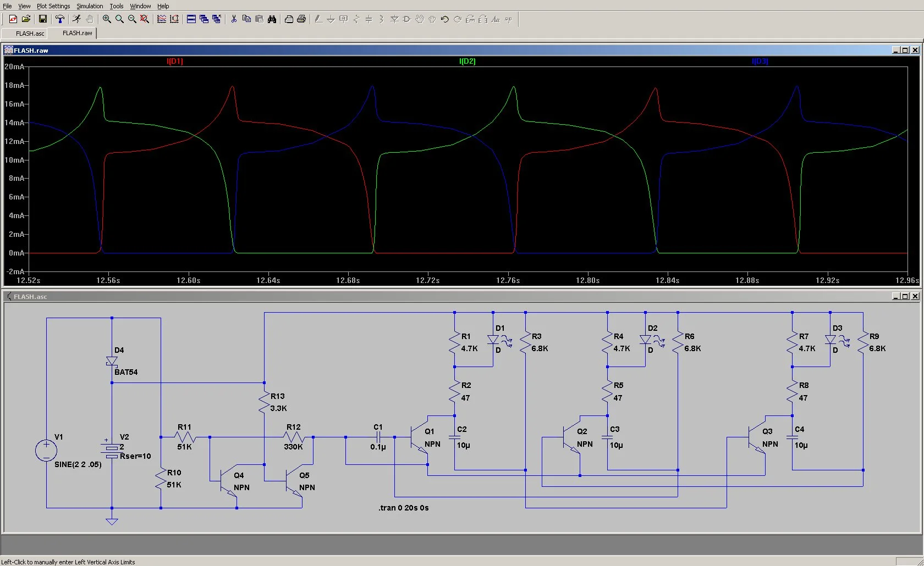
Task: Click the .tran 0 20s 0s directive
Action: [x=404, y=508]
